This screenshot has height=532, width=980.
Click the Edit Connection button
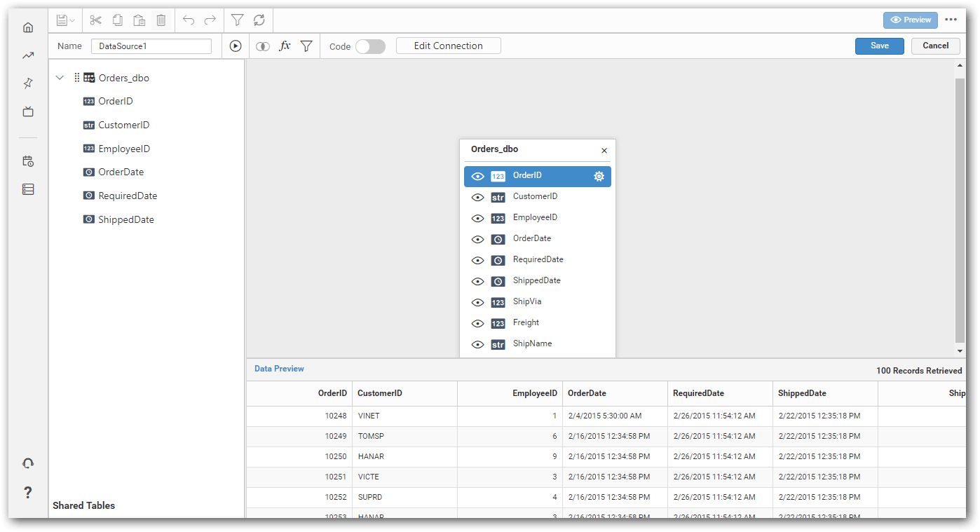[448, 46]
